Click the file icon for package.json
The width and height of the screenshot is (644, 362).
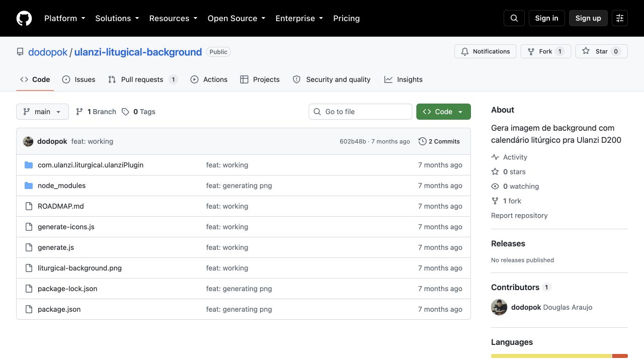point(29,309)
